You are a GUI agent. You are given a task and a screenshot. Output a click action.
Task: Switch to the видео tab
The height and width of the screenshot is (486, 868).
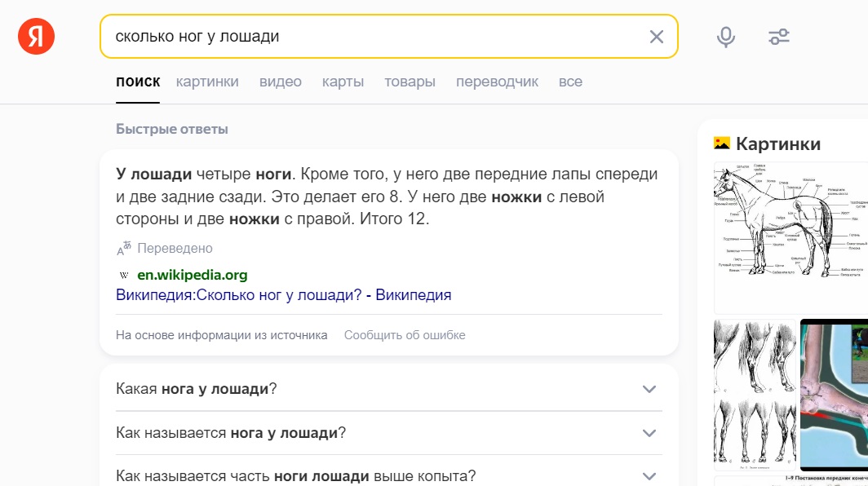click(281, 82)
